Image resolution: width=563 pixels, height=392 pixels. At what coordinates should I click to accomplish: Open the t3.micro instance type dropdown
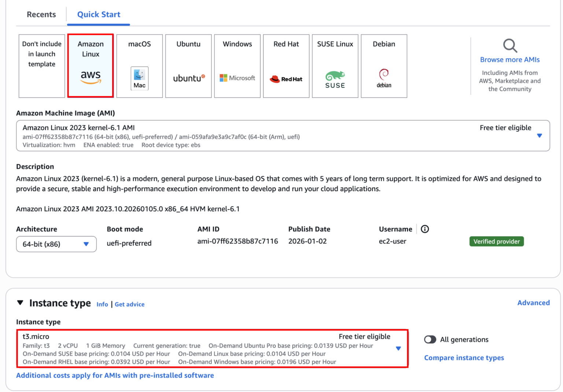398,349
